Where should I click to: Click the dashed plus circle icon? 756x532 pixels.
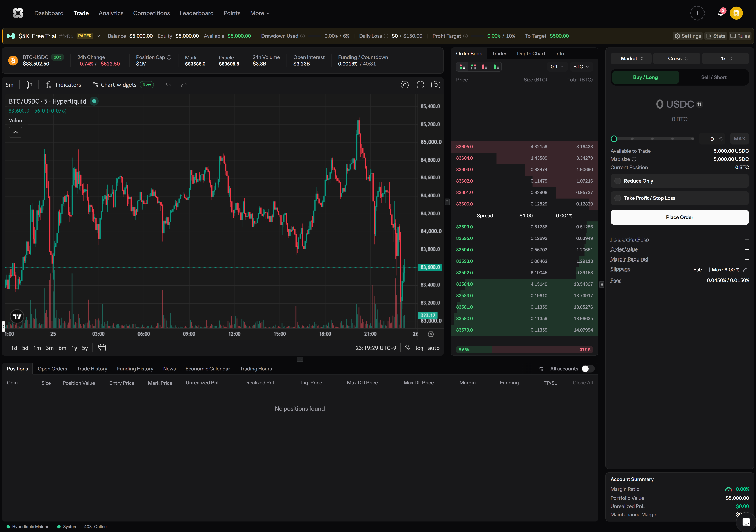pos(697,13)
